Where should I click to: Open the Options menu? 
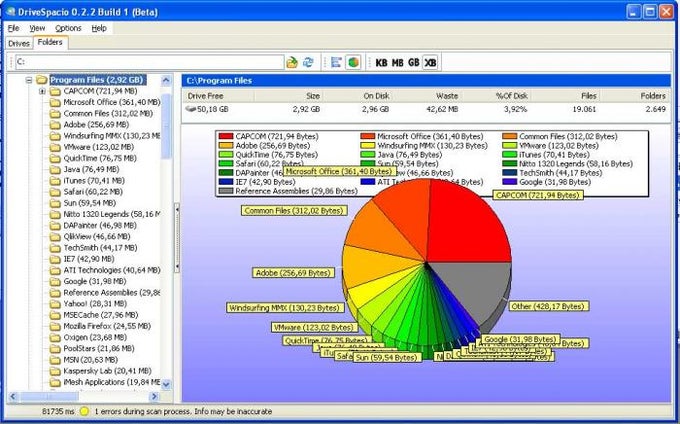point(68,28)
